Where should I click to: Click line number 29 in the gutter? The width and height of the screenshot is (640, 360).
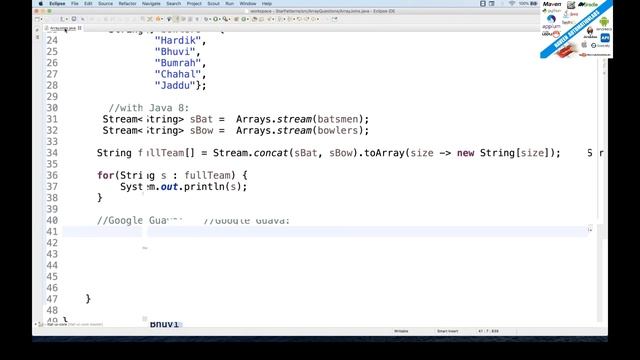(x=52, y=97)
